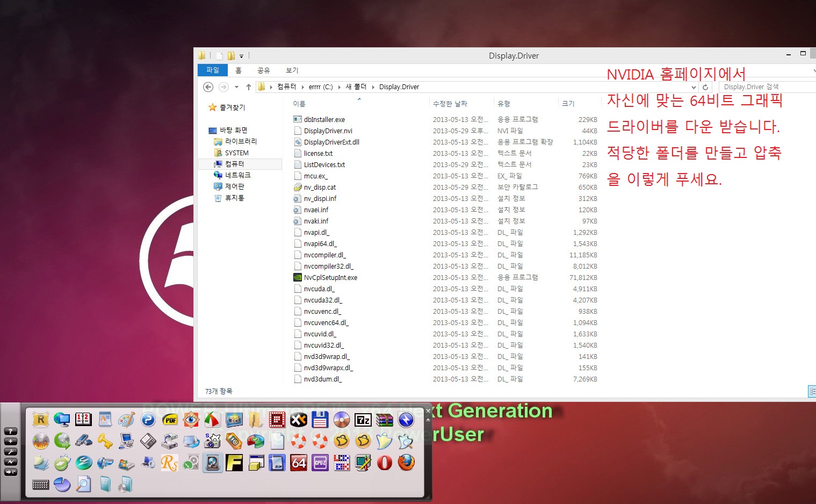This screenshot has width=816, height=504.
Task: Sort files by 크기 column header
Action: (568, 104)
